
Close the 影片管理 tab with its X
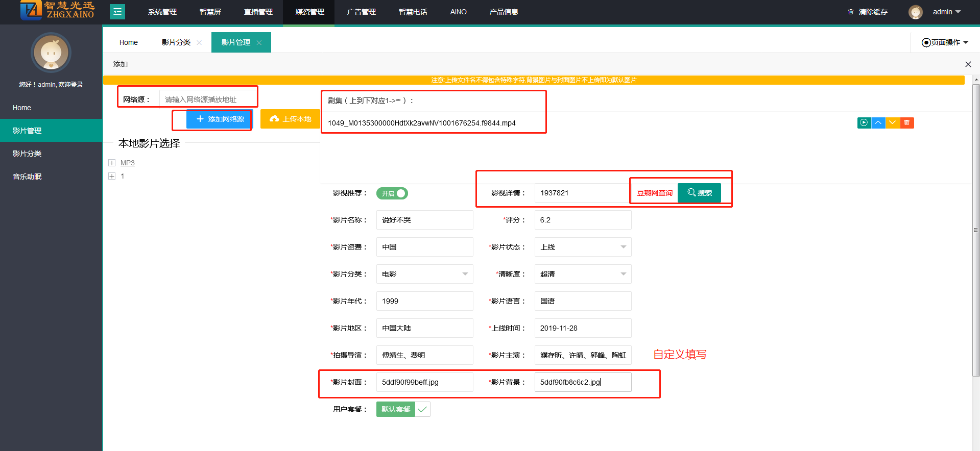[259, 43]
